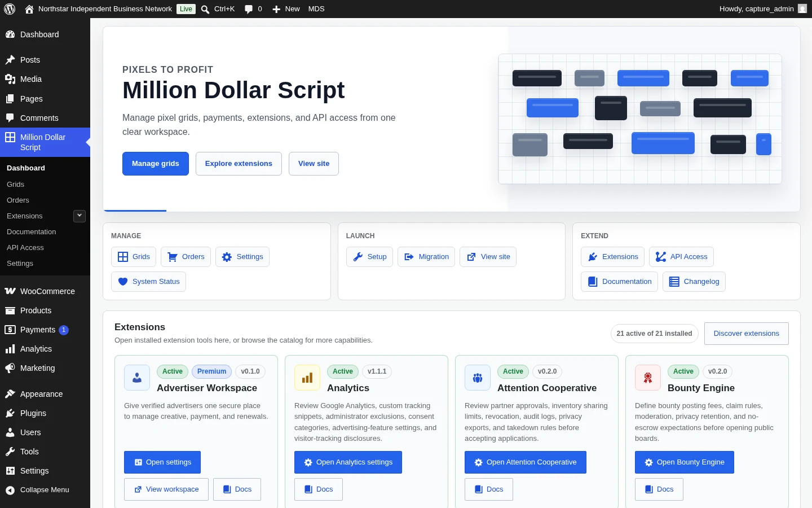Screen dimensions: 812x508
Task: Click View workspace for Advertiser Workspace
Action: (166, 489)
